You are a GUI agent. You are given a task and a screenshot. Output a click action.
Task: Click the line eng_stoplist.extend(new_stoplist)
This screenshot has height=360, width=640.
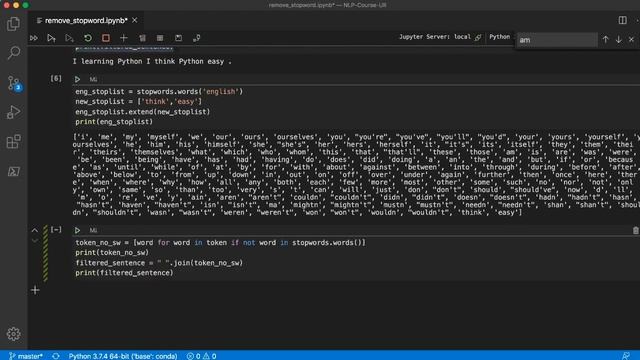click(x=142, y=112)
